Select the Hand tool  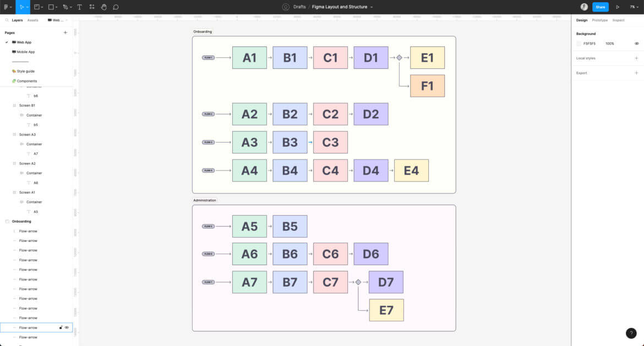coord(105,7)
